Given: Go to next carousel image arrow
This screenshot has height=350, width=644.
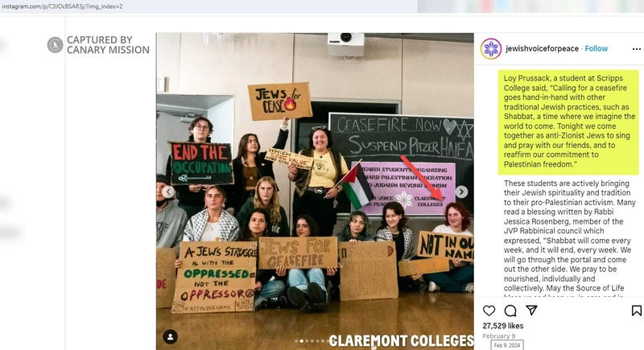Looking at the screenshot, I should pos(461,191).
